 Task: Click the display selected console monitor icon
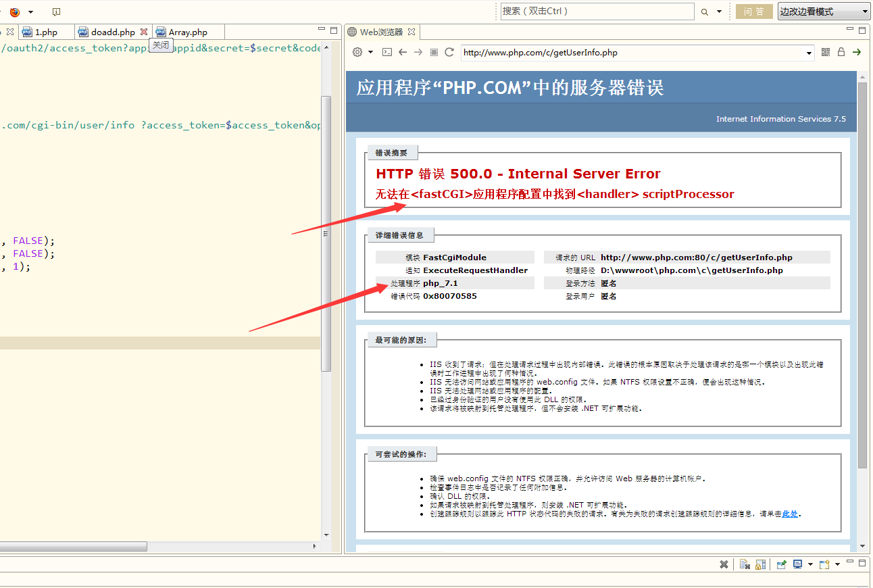click(x=798, y=564)
